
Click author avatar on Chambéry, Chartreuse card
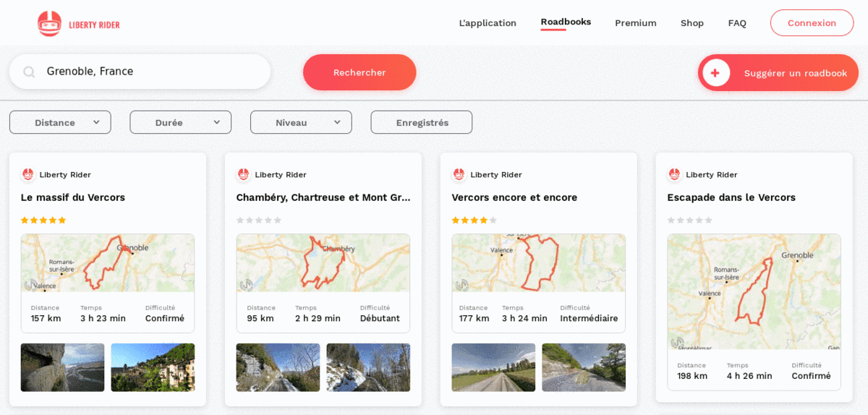point(243,174)
